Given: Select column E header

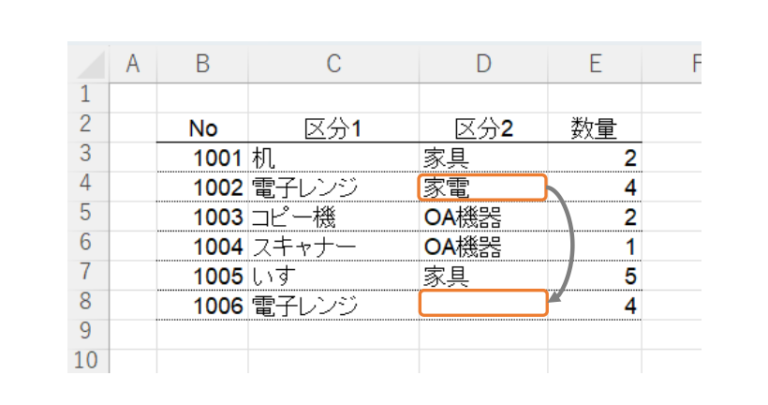Looking at the screenshot, I should pyautogui.click(x=595, y=64).
